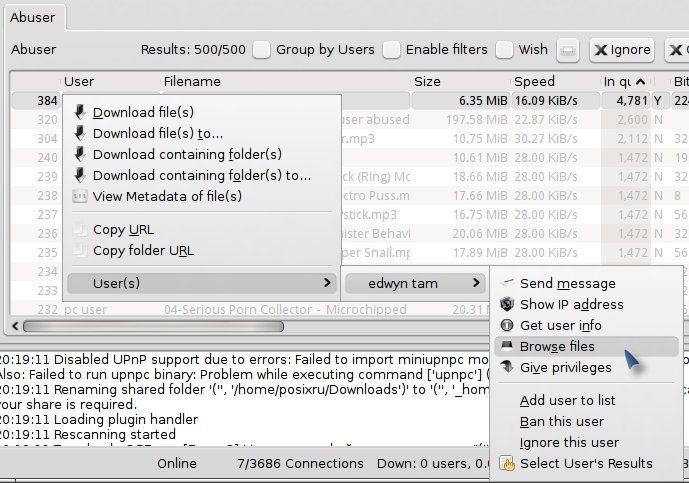Click the Select User's Results hand icon
This screenshot has width=689, height=483.
pos(507,463)
